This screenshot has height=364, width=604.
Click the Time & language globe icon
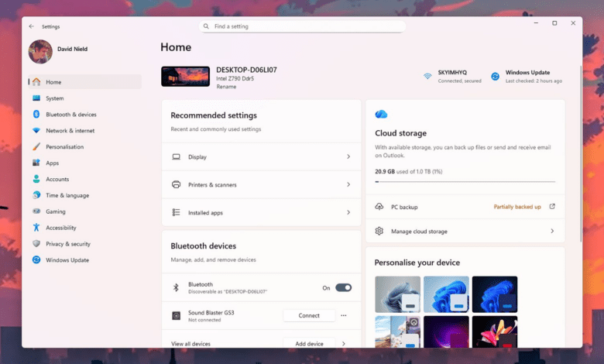click(36, 195)
